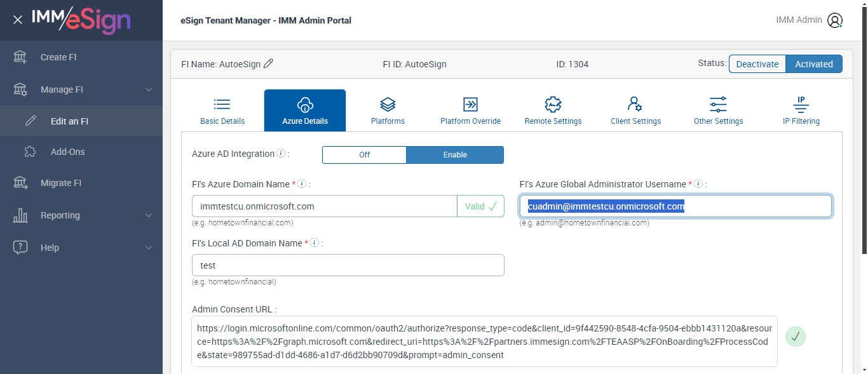Set FI status to Activated
868x374 pixels.
(x=814, y=64)
